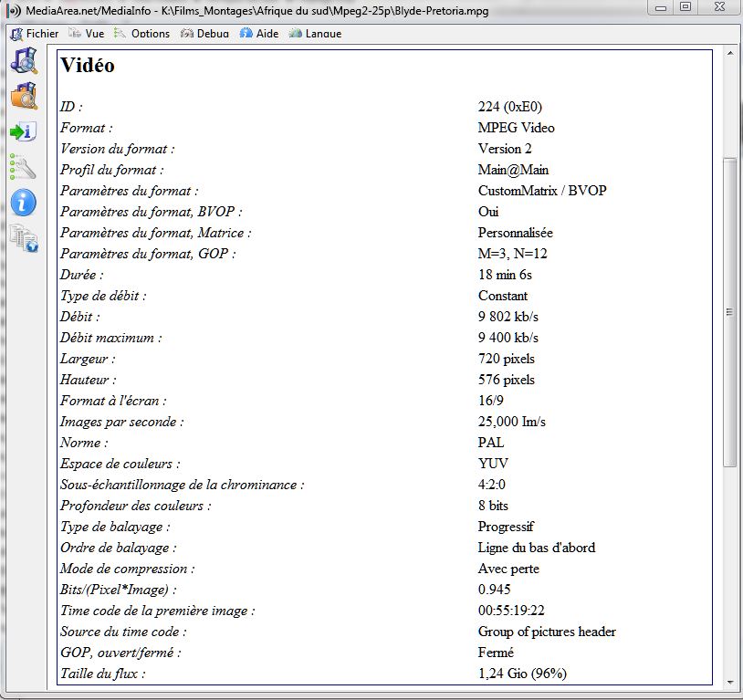
Task: Click the YUV color space value
Action: pyautogui.click(x=493, y=463)
